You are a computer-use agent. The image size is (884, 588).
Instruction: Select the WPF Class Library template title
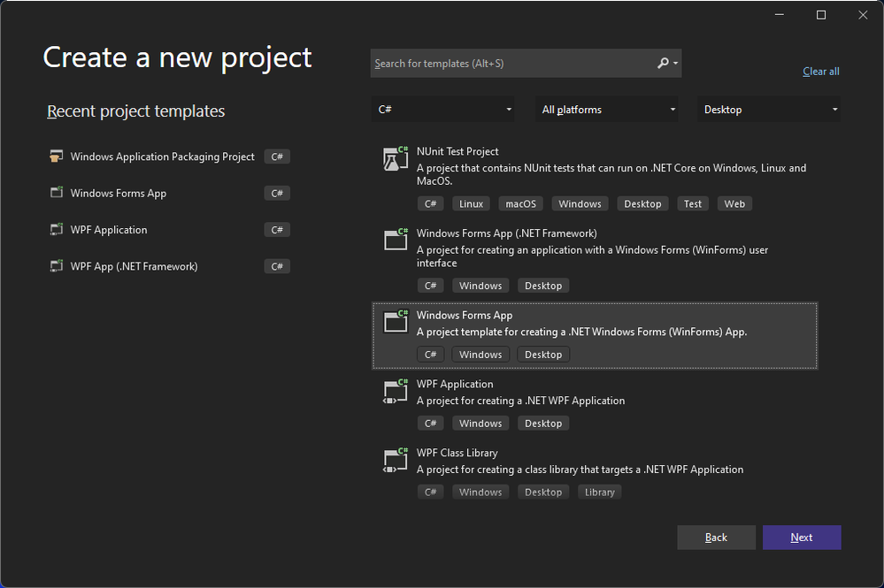point(457,453)
